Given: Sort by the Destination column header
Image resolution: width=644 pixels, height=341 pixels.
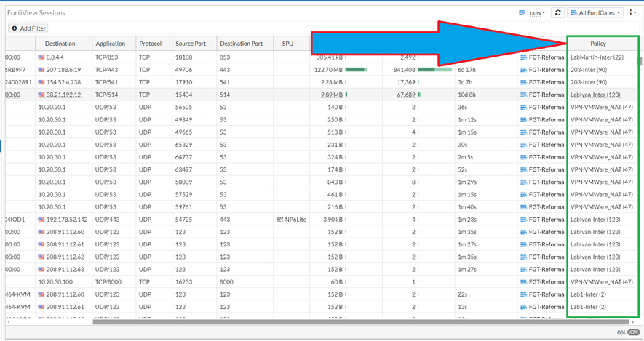Looking at the screenshot, I should [60, 44].
